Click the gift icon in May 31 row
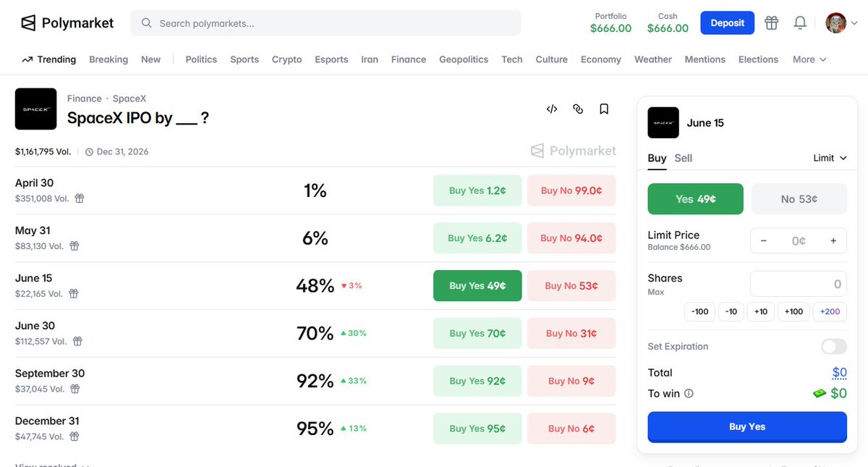The image size is (868, 467). pyautogui.click(x=75, y=245)
